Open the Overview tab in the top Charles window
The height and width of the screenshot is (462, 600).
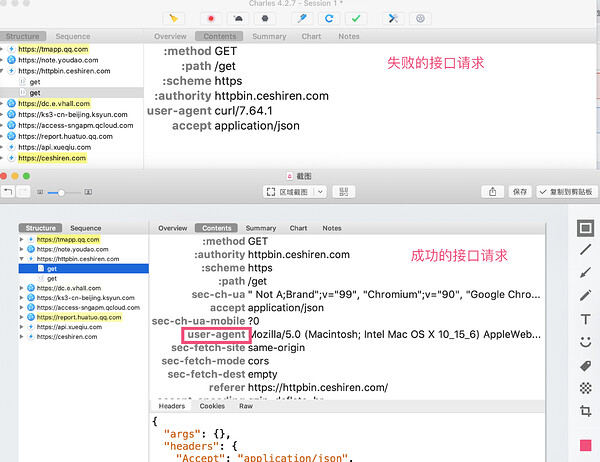click(x=170, y=36)
